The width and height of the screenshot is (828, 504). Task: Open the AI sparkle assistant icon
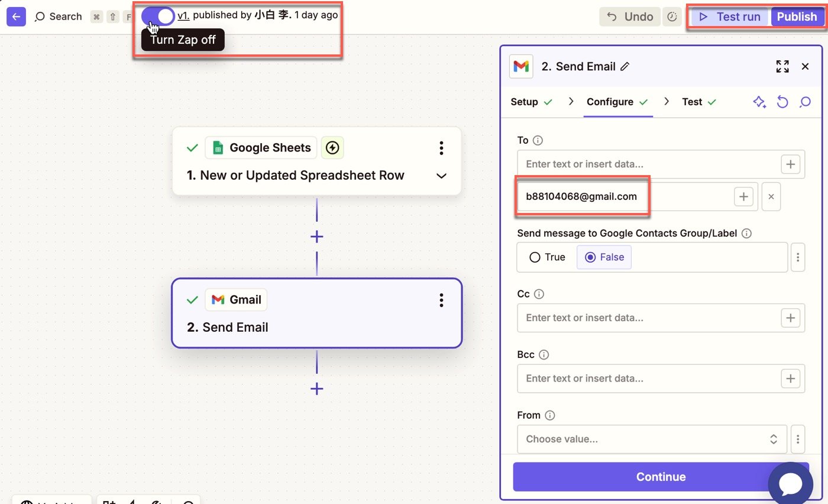tap(759, 102)
